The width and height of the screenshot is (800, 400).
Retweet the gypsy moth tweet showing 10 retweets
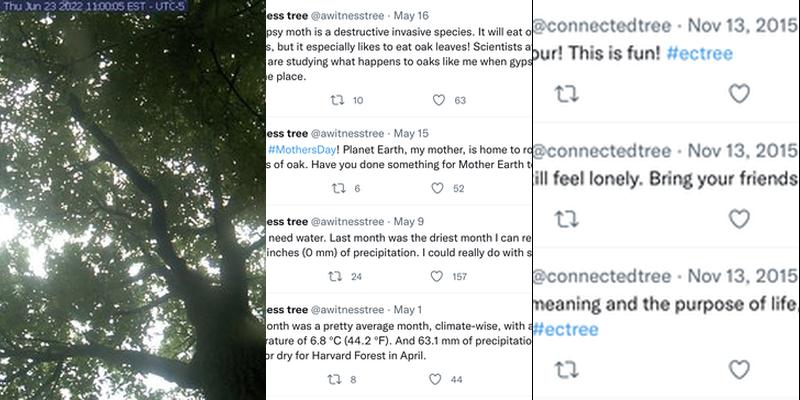[337, 100]
